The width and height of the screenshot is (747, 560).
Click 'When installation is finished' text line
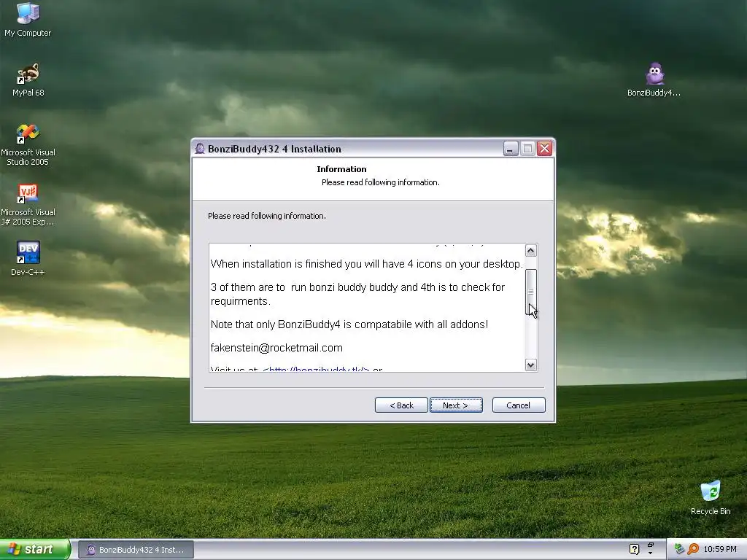point(366,264)
